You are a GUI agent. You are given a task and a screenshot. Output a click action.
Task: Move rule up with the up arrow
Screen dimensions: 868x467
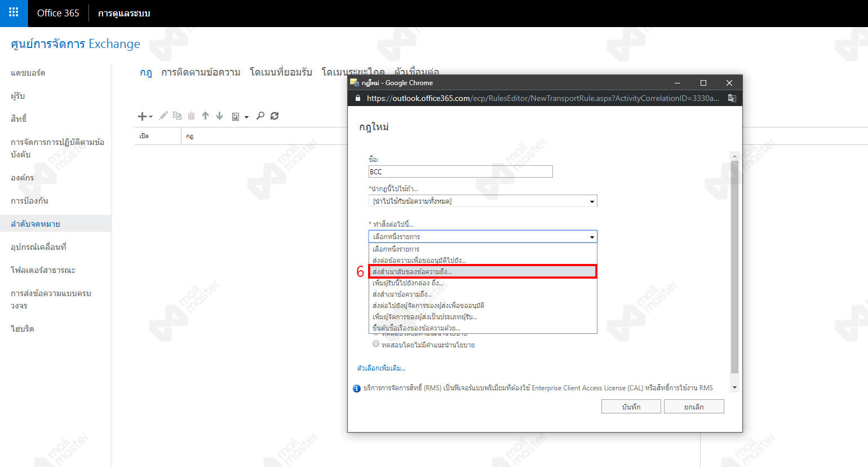click(205, 116)
